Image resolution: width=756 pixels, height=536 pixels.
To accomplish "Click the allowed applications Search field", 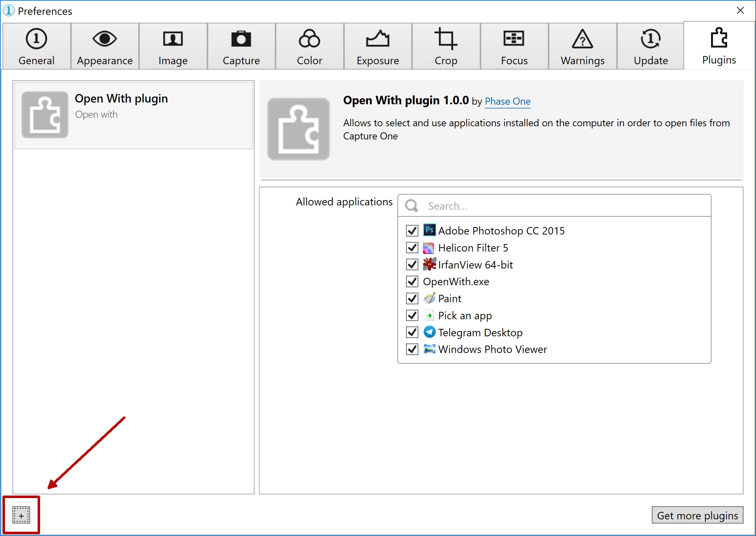I will [x=554, y=206].
